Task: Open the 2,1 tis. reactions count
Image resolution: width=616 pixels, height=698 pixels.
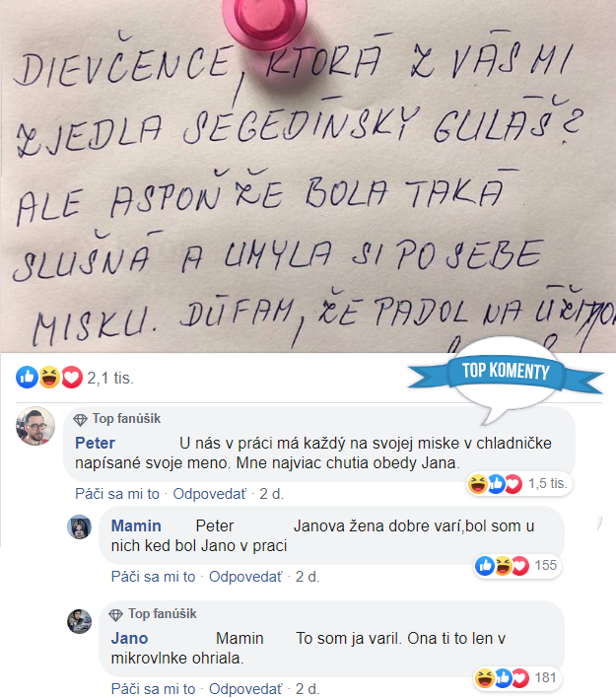Action: click(x=110, y=379)
